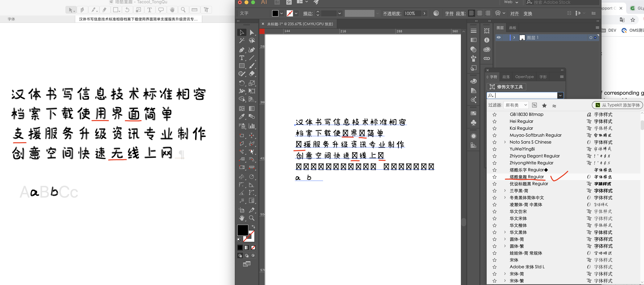
Task: Select the Pen tool in Illustrator toolbar
Action: coord(241,50)
